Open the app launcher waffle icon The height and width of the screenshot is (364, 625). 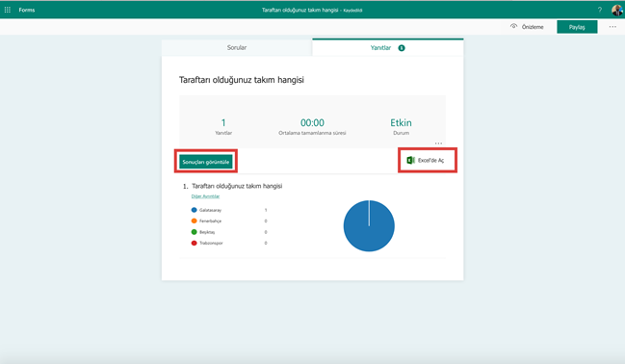[x=7, y=10]
